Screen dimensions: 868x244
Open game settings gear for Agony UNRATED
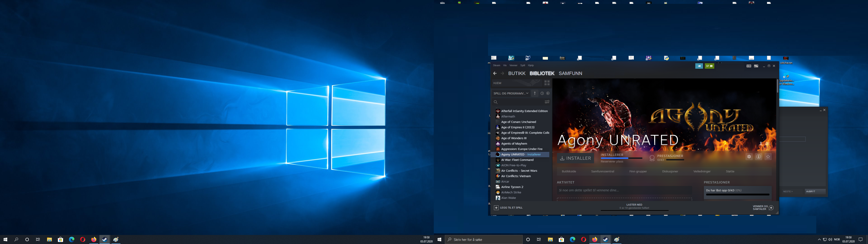click(x=749, y=157)
